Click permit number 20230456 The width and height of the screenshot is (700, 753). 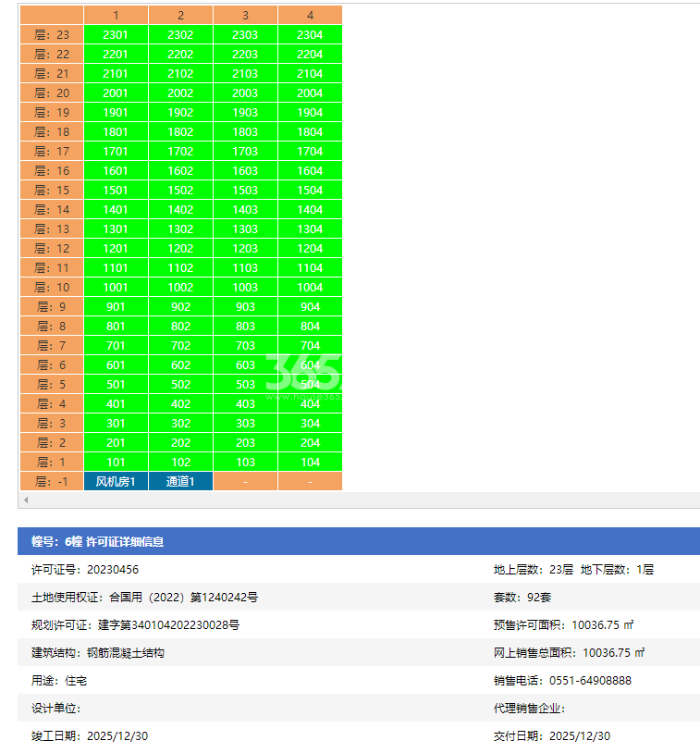point(113,570)
